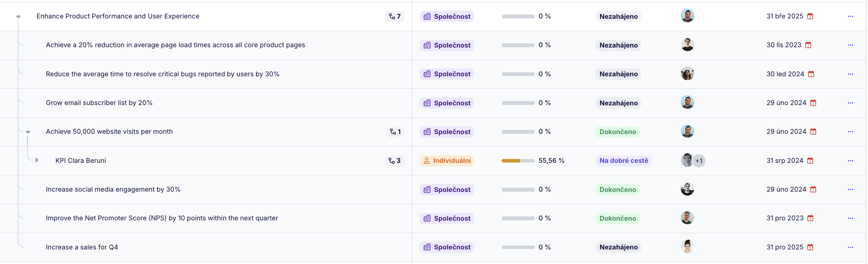Screen dimensions: 868x264
Task: Click the 55,56 % progress bar
Action: tap(518, 161)
